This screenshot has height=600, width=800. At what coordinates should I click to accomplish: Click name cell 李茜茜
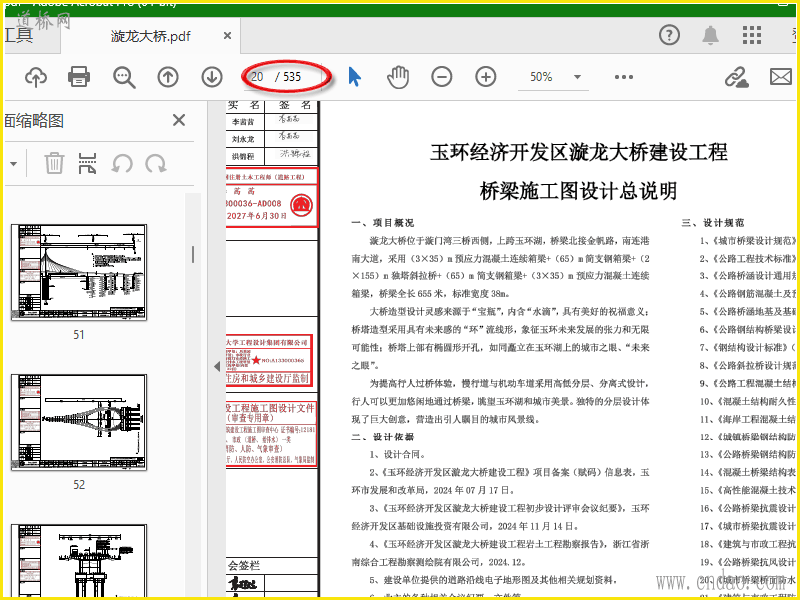click(243, 122)
